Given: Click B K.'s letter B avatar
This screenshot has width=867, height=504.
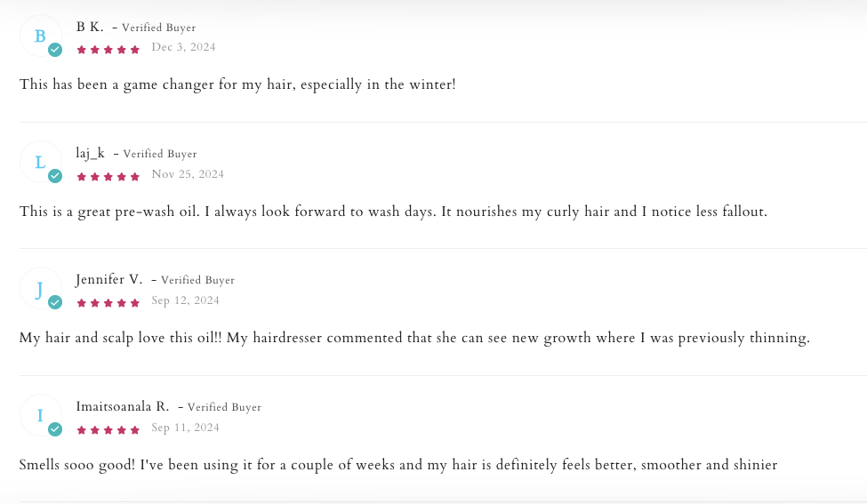Looking at the screenshot, I should (x=39, y=36).
